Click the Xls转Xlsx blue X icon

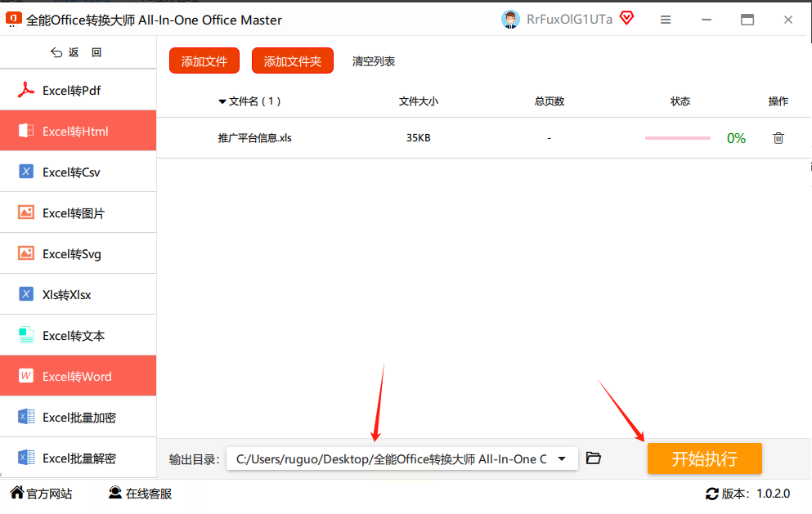tap(26, 294)
